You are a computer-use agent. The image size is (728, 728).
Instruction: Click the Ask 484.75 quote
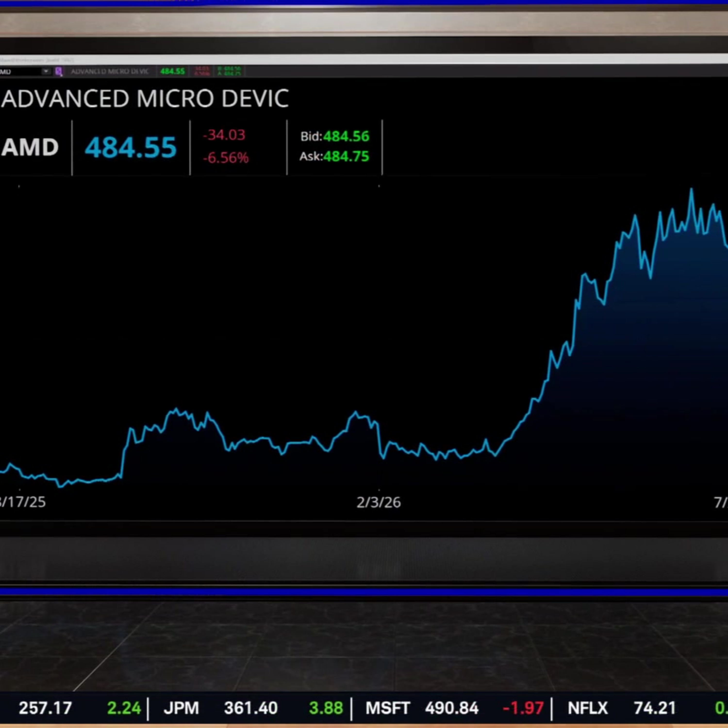click(334, 156)
